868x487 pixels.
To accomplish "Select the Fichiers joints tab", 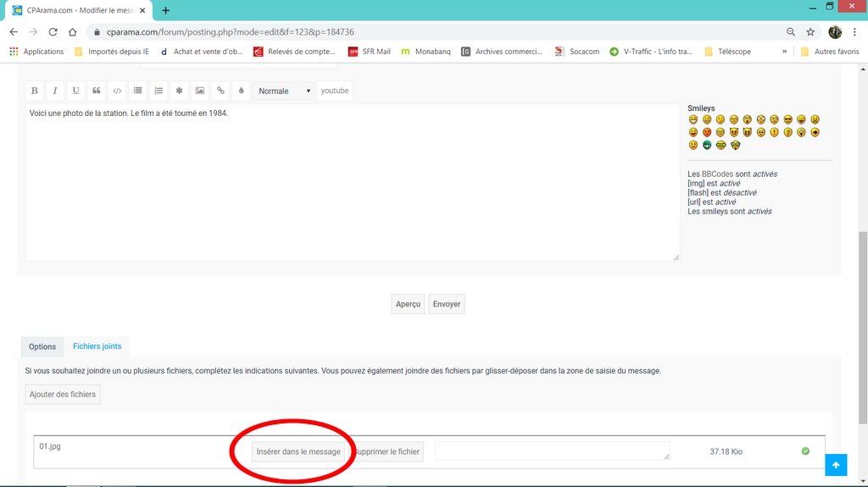I will 97,346.
